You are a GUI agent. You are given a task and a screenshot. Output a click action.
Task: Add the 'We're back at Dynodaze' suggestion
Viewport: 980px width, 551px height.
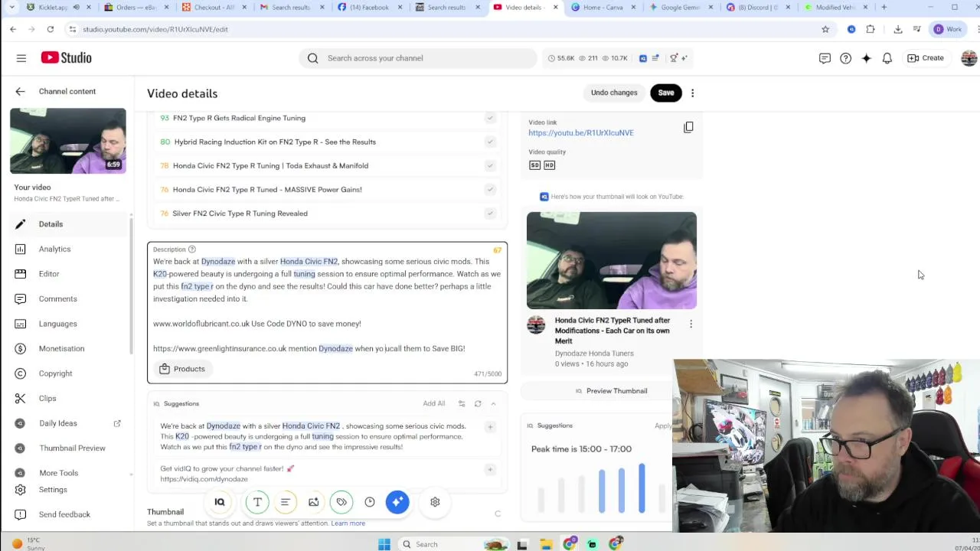(x=490, y=426)
